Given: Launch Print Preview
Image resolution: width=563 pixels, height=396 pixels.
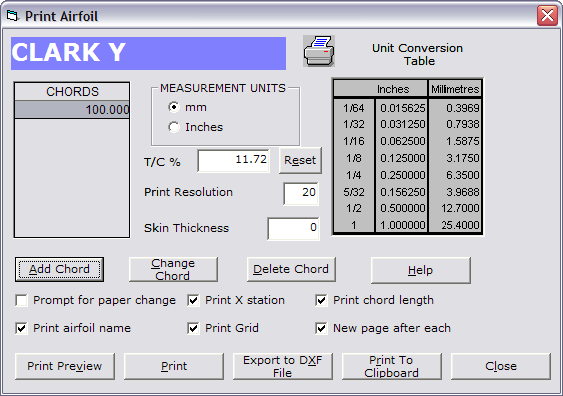Looking at the screenshot, I should [65, 366].
